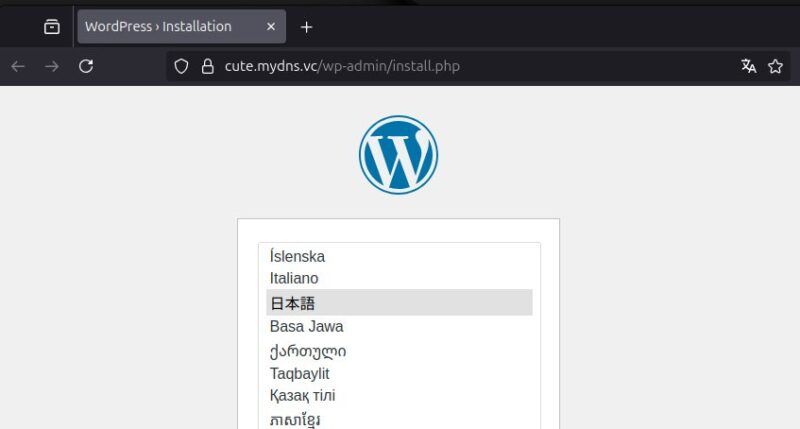Screen dimensions: 800x429
Task: Go forward to next page
Action: [x=52, y=66]
